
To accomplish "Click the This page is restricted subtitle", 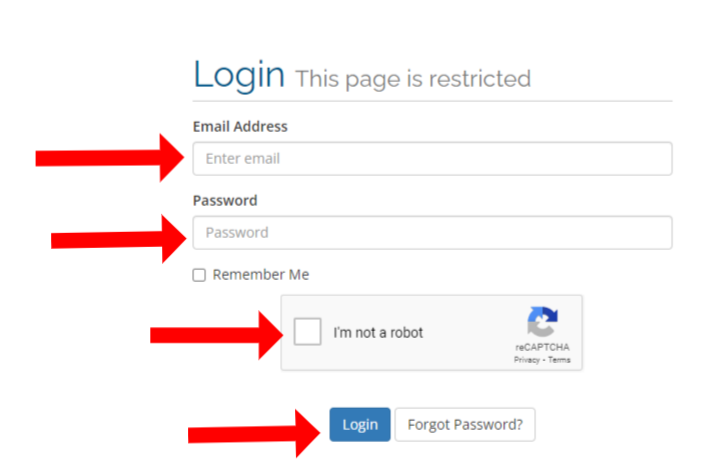I will coord(413,79).
